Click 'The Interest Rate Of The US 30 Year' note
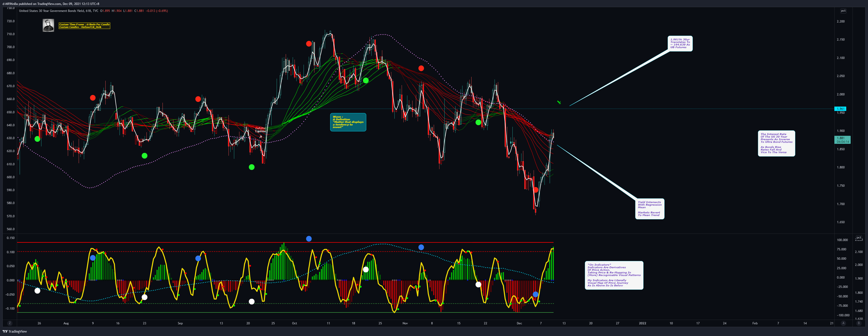The height and width of the screenshot is (336, 868). [776, 143]
